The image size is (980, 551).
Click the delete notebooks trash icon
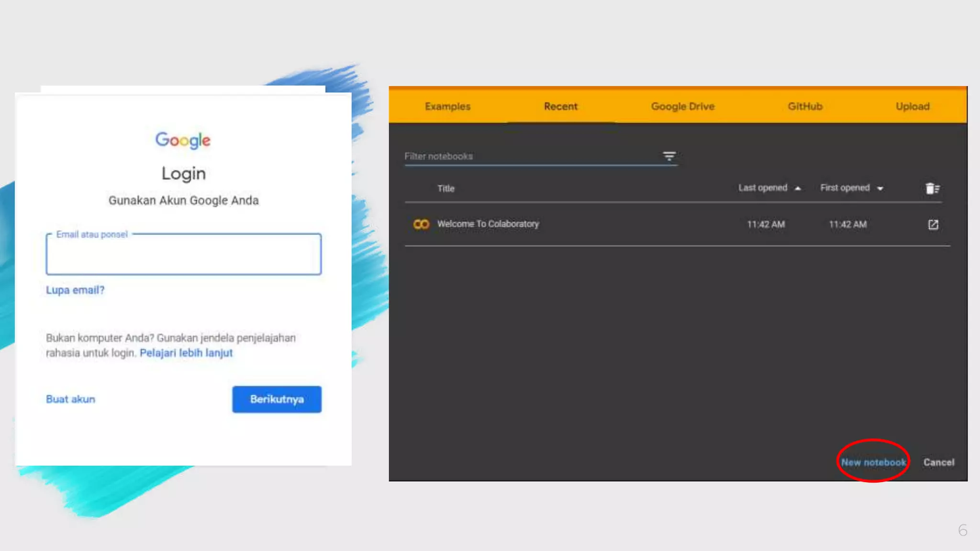932,188
